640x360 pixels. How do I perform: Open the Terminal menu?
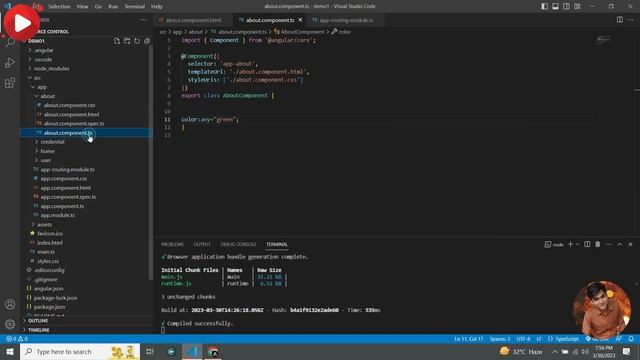tap(135, 7)
